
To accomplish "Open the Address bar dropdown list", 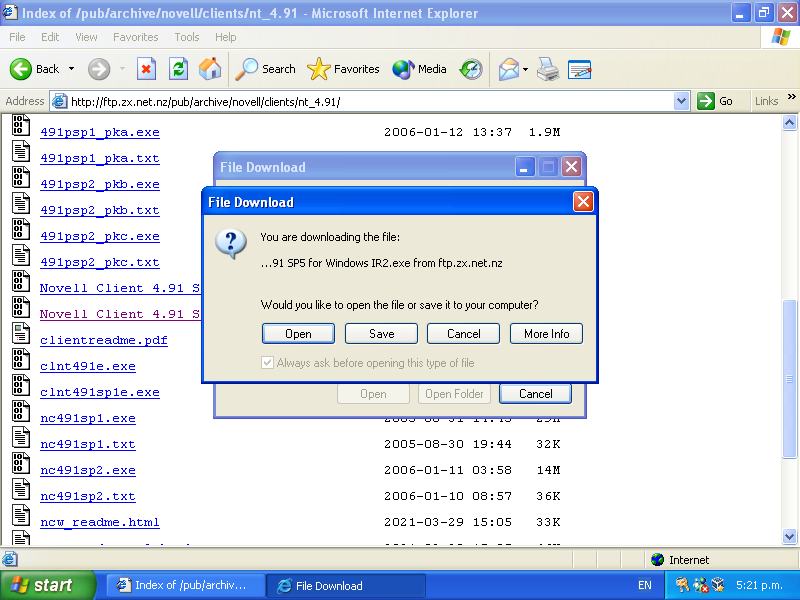I will (681, 101).
